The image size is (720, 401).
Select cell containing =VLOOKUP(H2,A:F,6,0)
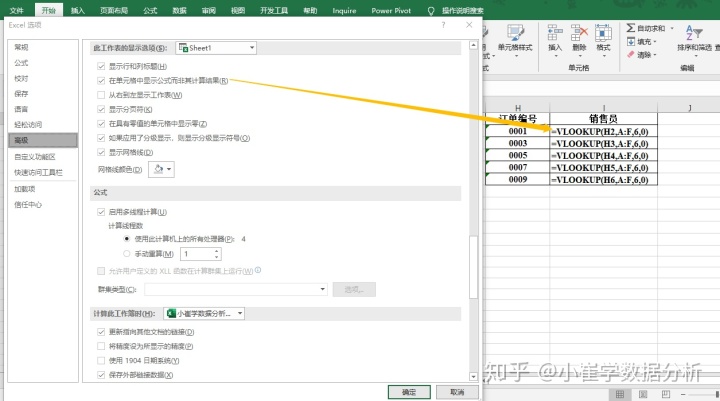pyautogui.click(x=603, y=131)
